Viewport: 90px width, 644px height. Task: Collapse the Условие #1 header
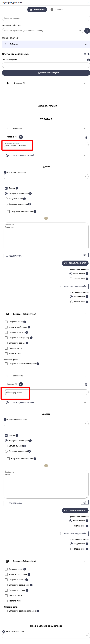(x=46, y=128)
